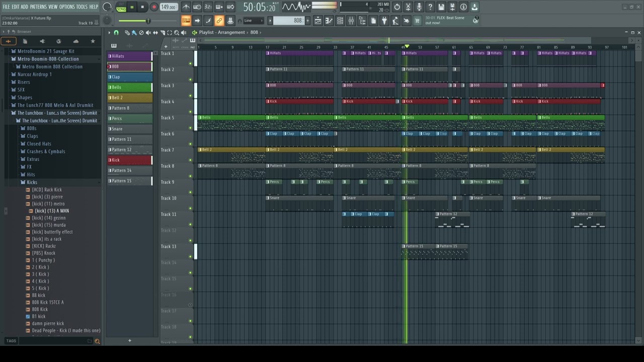Select the Snare pattern in picker

(130, 129)
